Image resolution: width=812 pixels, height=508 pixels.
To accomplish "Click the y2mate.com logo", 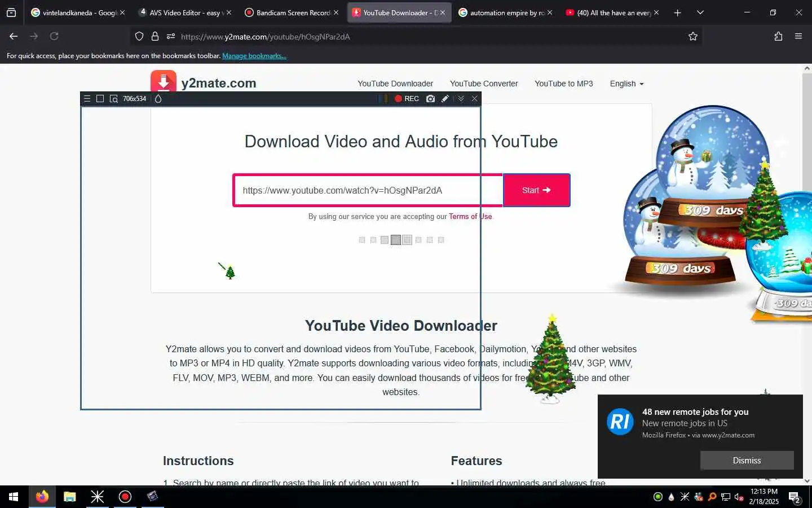I will coord(204,82).
